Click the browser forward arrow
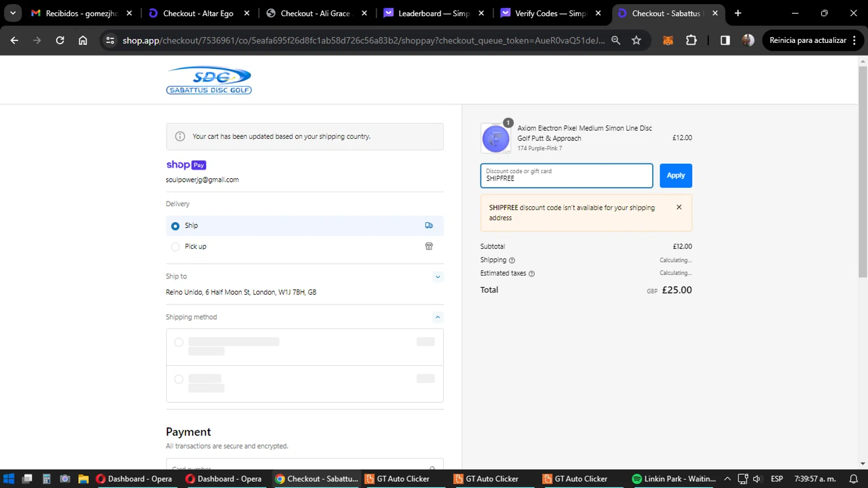Viewport: 868px width, 488px height. [37, 41]
